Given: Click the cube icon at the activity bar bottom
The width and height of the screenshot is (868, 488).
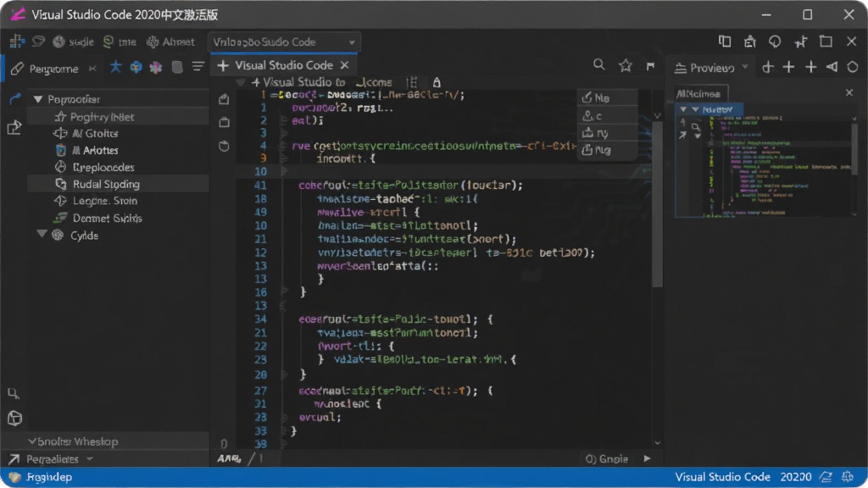Looking at the screenshot, I should click(x=15, y=419).
